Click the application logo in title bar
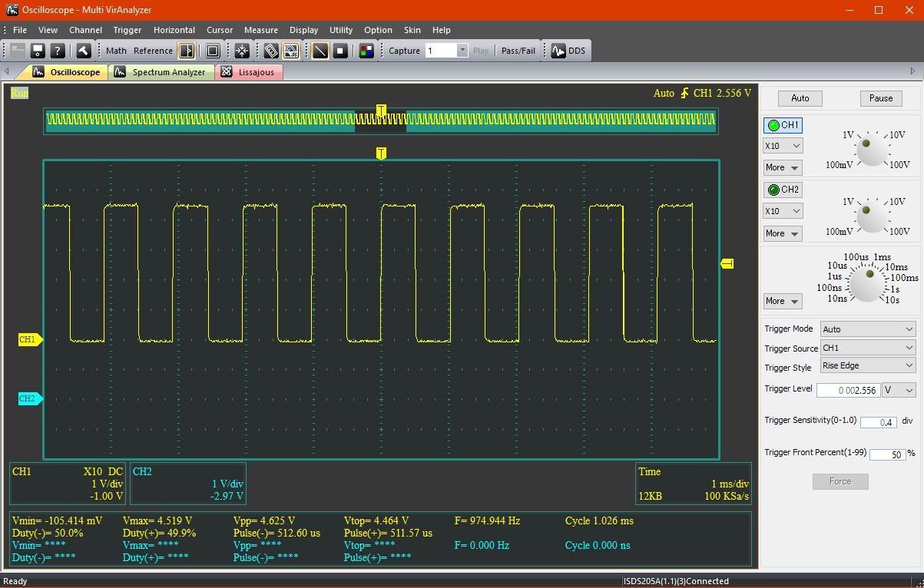 tap(12, 10)
